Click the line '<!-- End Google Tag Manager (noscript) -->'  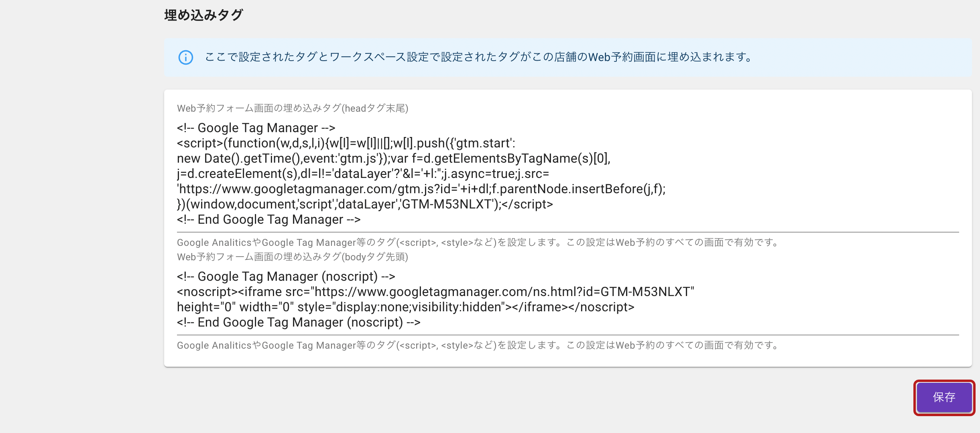tap(299, 323)
